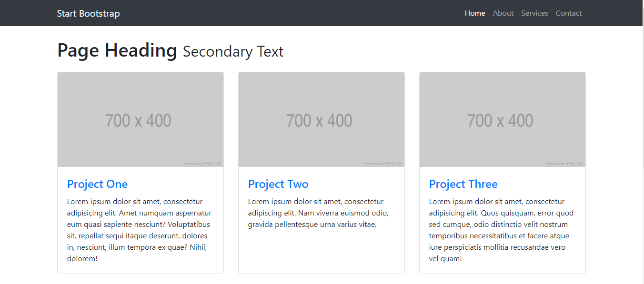Click the HTML.COM watermark on Project Three image
Image resolution: width=644 pixels, height=284 pixels.
click(x=564, y=164)
